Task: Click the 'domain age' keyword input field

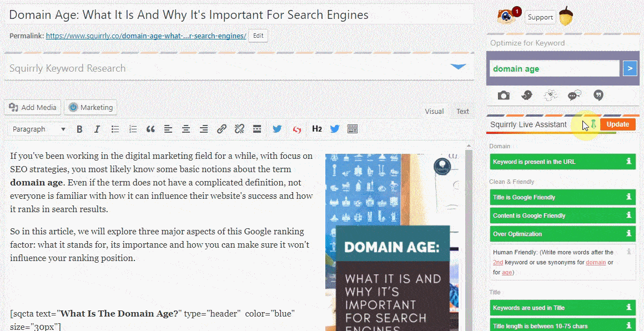Action: tap(555, 68)
